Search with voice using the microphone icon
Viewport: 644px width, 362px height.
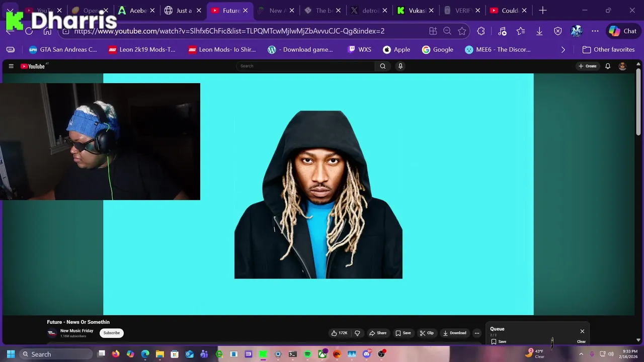click(400, 66)
